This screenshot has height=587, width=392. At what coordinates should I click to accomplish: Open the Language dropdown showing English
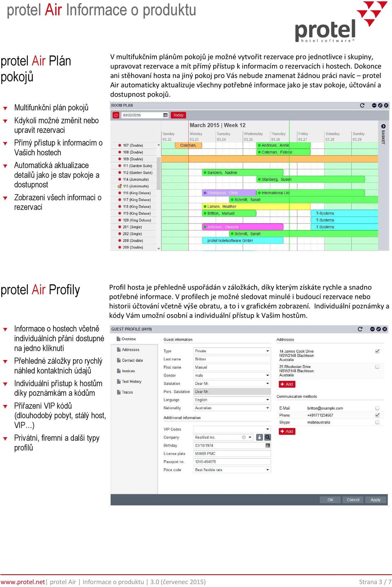232,400
